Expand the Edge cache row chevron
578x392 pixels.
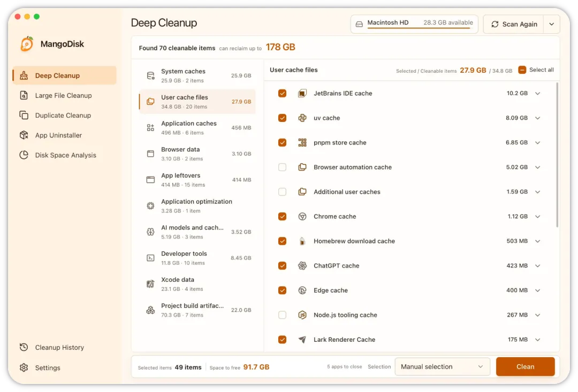538,290
